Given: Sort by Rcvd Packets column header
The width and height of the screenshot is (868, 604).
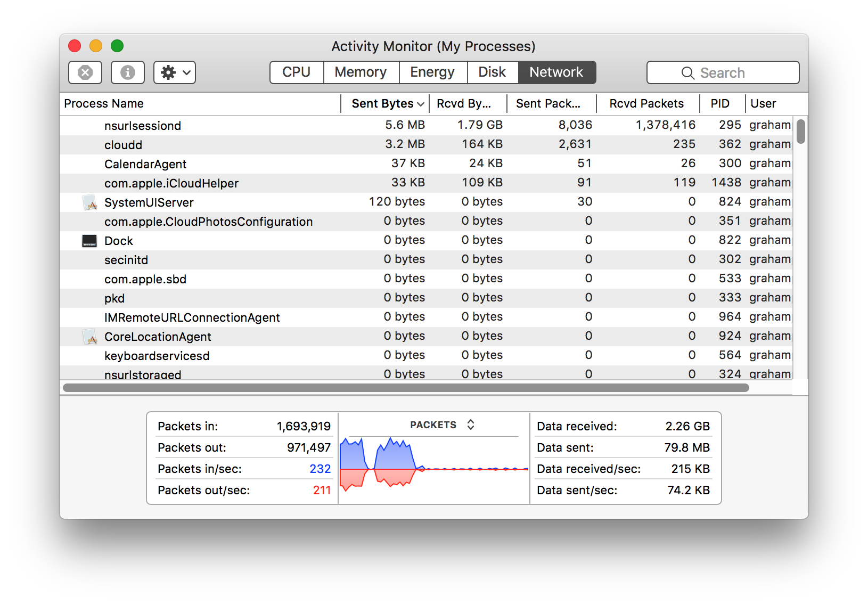Looking at the screenshot, I should coord(648,103).
